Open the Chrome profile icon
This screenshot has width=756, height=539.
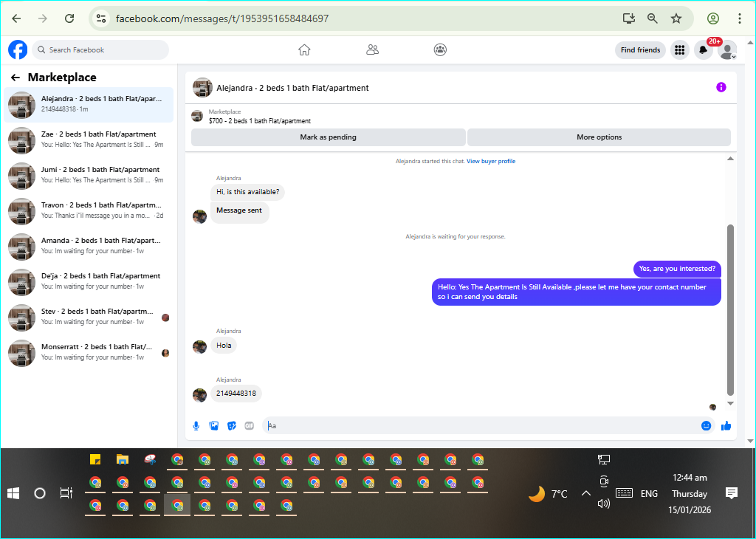click(713, 18)
